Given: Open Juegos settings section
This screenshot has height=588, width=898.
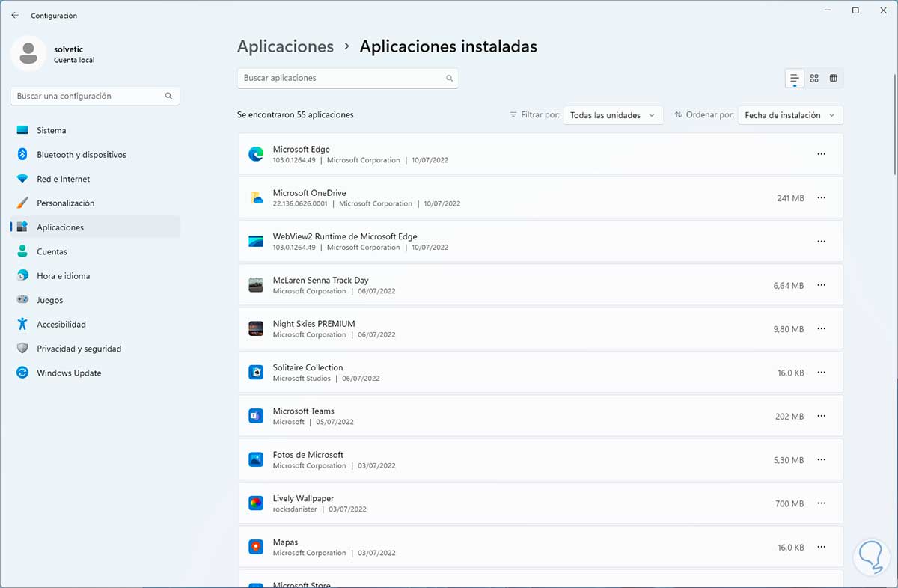Looking at the screenshot, I should tap(95, 300).
